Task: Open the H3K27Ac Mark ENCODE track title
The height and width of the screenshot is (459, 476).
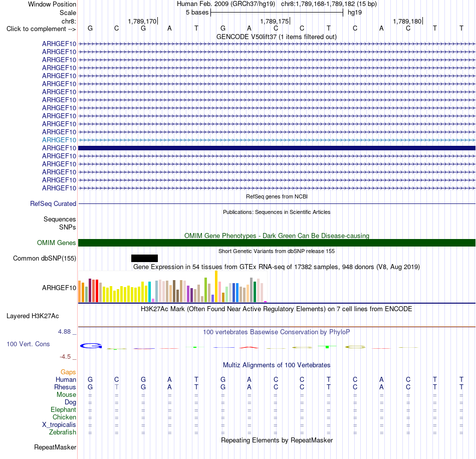Action: 277,309
